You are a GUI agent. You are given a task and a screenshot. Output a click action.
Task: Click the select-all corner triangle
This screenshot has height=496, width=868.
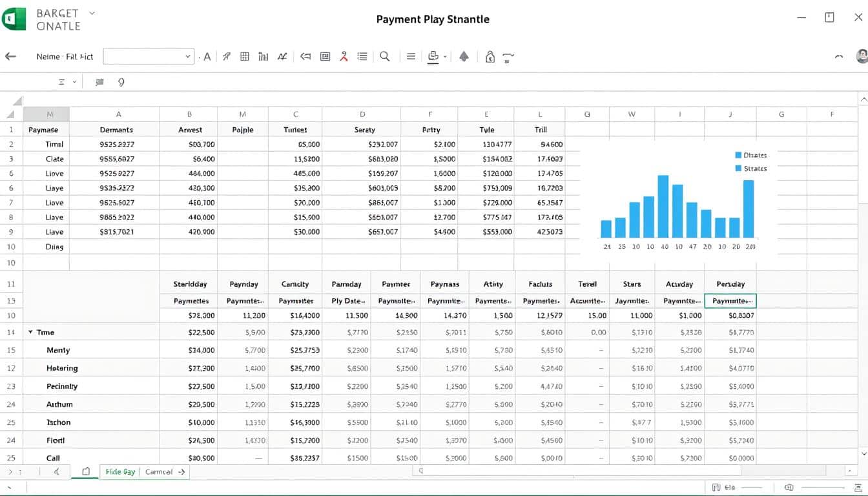point(11,114)
